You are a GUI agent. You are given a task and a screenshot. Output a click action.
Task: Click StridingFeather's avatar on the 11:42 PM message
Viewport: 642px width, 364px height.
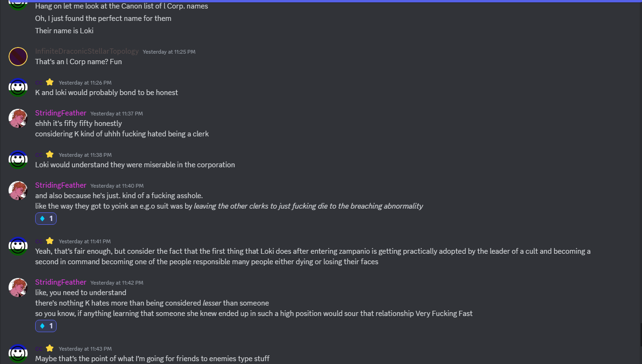click(x=18, y=287)
